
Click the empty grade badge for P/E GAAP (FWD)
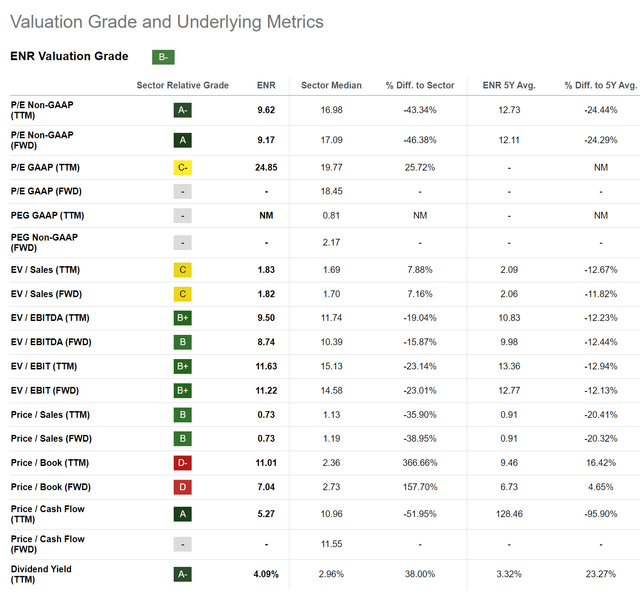pos(182,191)
